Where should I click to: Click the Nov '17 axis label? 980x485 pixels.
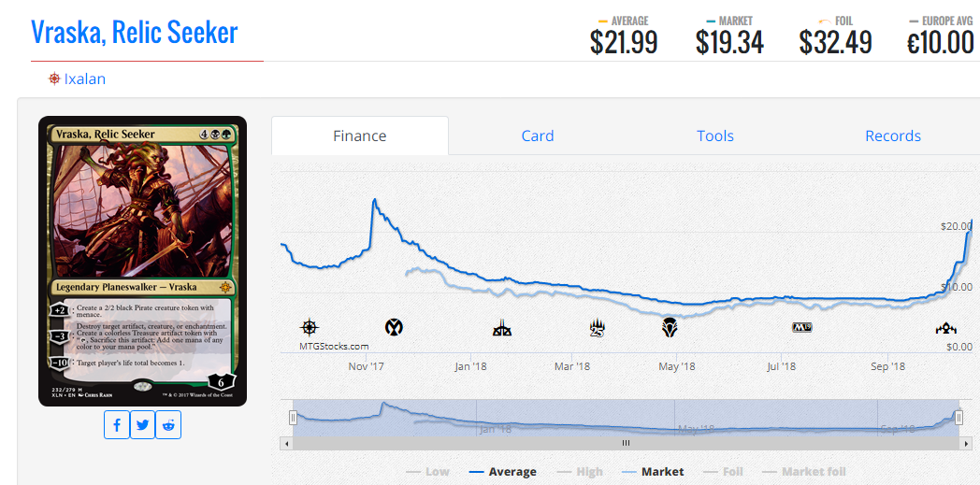click(367, 366)
